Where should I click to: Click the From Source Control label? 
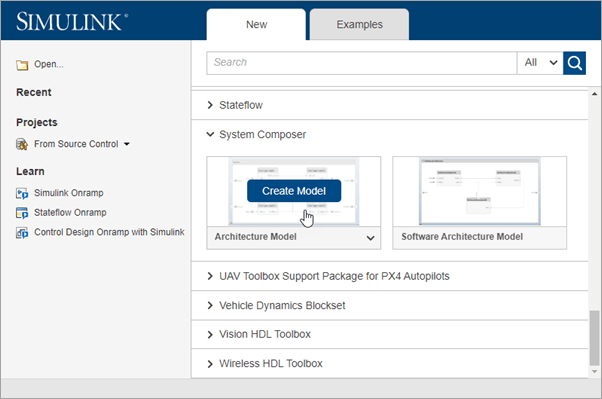pyautogui.click(x=76, y=144)
